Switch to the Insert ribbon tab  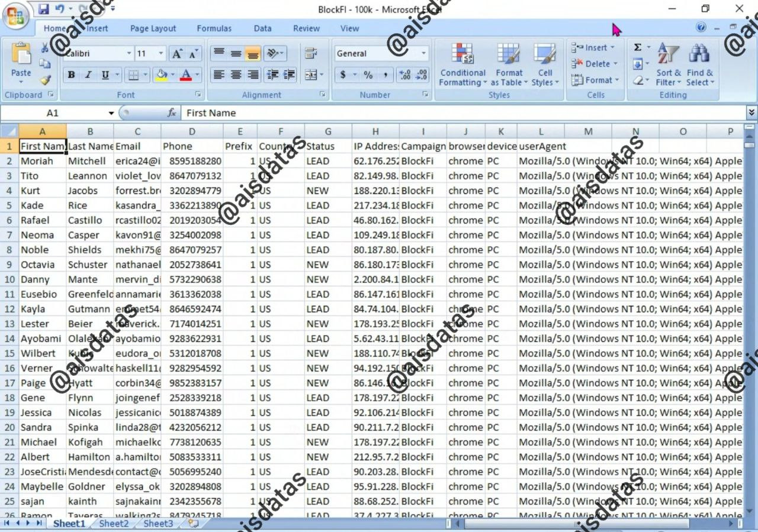[x=97, y=28]
